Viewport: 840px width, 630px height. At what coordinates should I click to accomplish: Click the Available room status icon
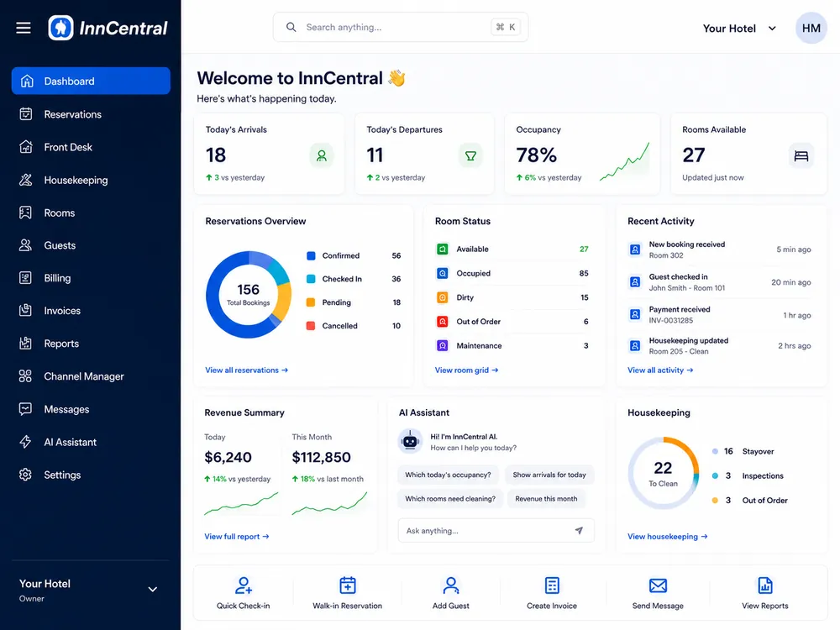point(443,249)
